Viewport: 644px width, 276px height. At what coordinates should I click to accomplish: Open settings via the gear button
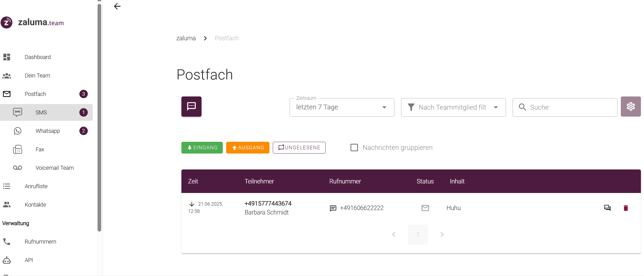click(631, 107)
